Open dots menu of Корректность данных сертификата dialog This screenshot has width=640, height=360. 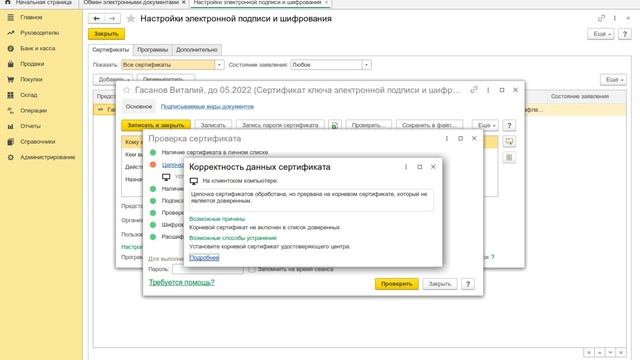tap(406, 167)
